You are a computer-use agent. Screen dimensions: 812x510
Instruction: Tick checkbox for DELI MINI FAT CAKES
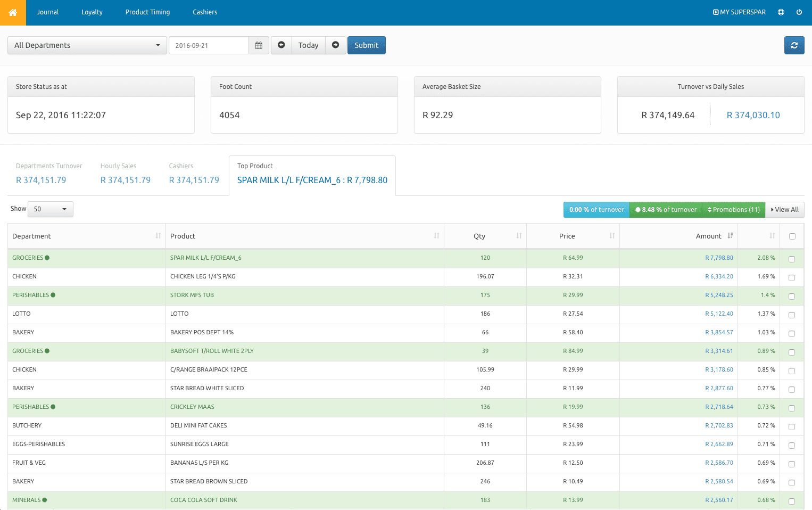coord(792,427)
